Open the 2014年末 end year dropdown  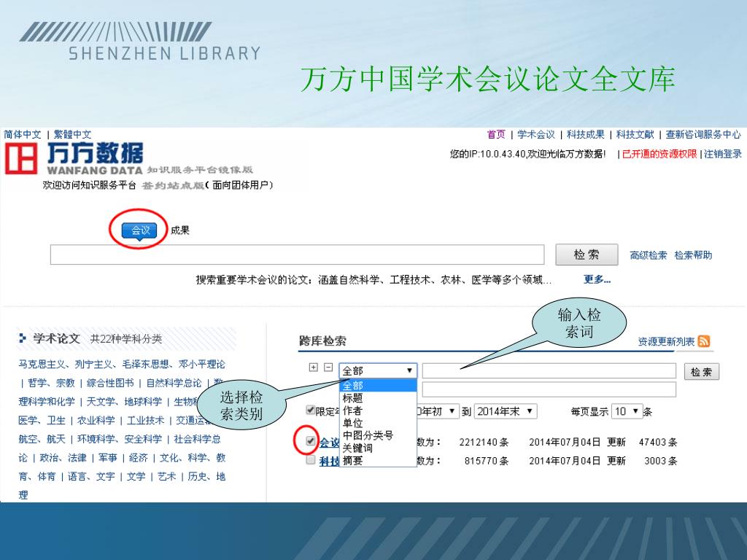click(x=506, y=411)
